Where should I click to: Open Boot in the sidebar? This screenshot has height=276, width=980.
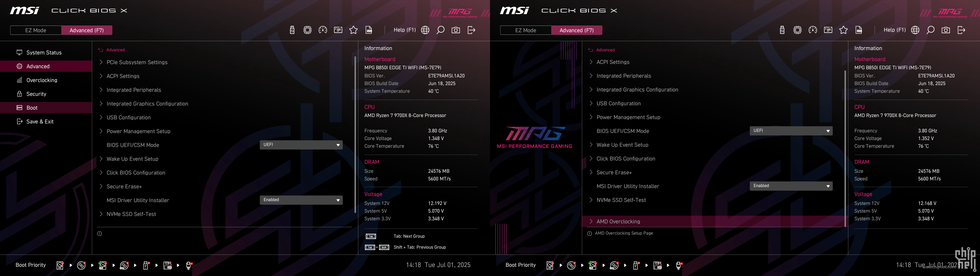point(46,108)
